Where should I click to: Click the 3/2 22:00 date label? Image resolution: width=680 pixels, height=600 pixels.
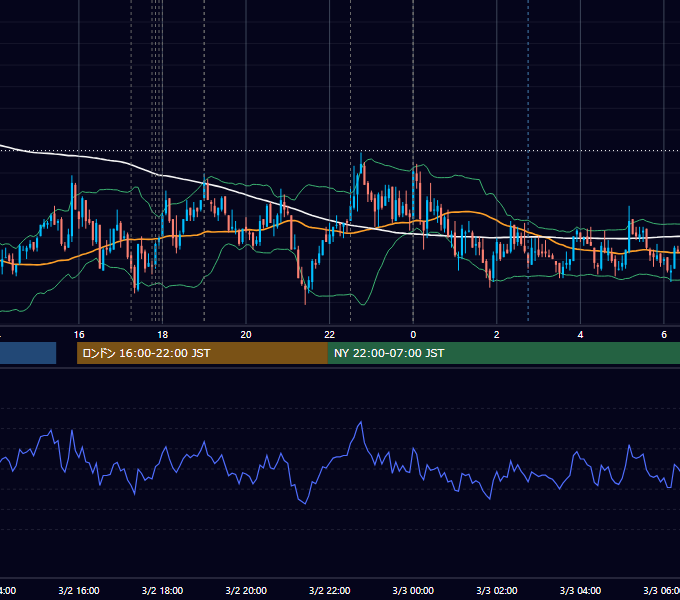pos(330,590)
